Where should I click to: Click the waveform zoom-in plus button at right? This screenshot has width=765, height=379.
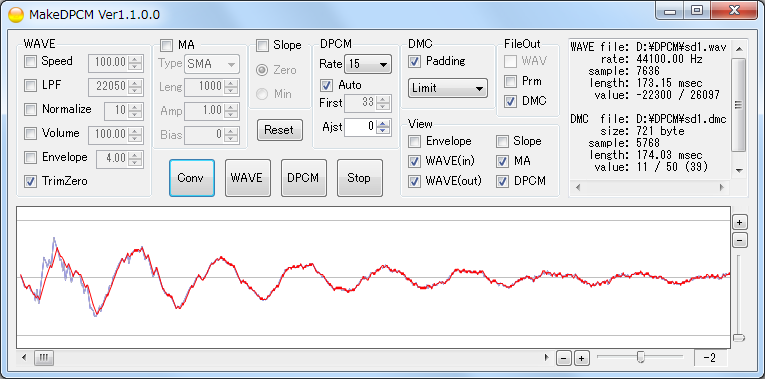pyautogui.click(x=740, y=222)
